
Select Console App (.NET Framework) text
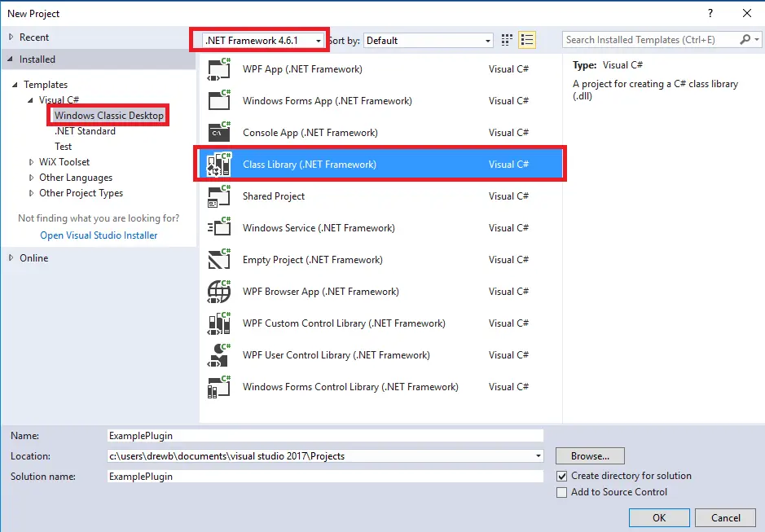click(310, 133)
